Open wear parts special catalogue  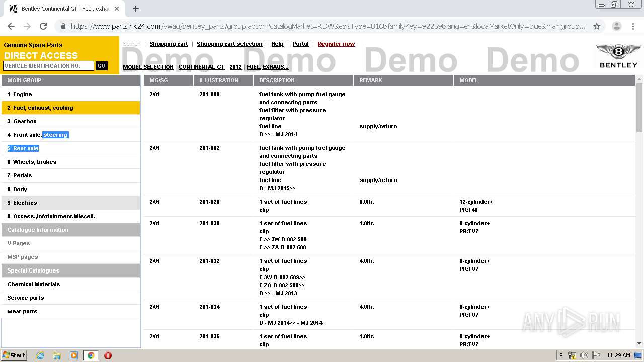[70, 311]
